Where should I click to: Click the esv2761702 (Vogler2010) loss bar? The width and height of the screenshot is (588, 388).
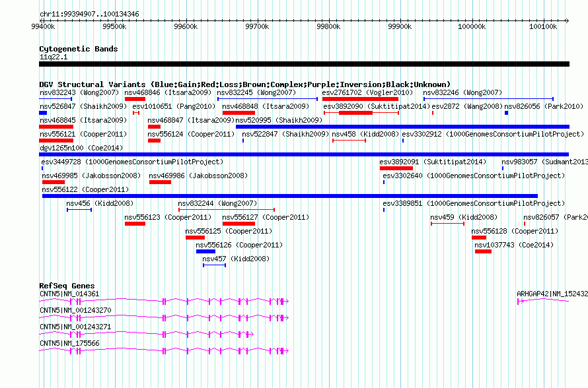[x=360, y=99]
